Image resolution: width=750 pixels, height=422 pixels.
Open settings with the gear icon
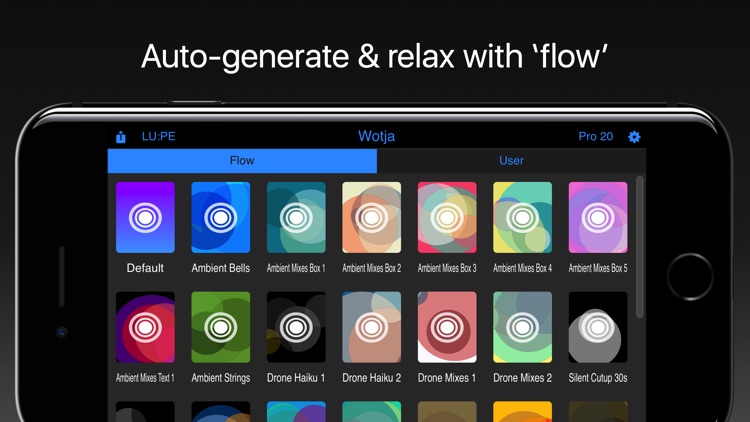click(634, 137)
